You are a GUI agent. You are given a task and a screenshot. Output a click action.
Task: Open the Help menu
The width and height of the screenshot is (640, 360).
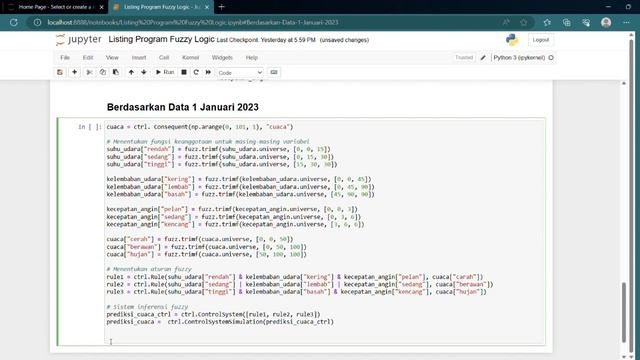click(252, 58)
